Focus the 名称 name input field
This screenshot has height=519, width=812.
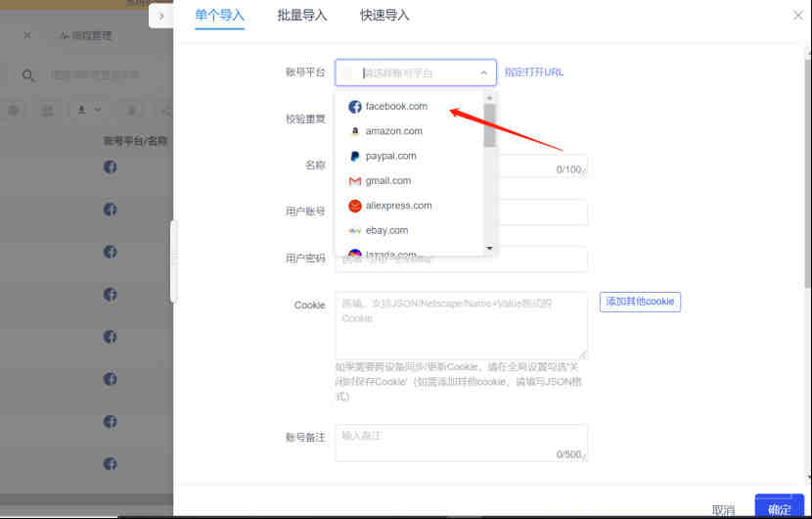pos(462,165)
